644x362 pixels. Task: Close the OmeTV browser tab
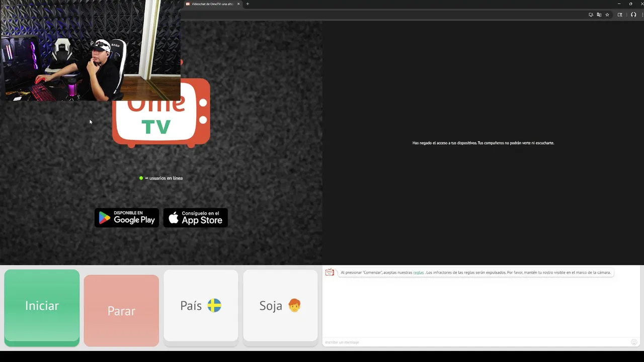(x=238, y=4)
